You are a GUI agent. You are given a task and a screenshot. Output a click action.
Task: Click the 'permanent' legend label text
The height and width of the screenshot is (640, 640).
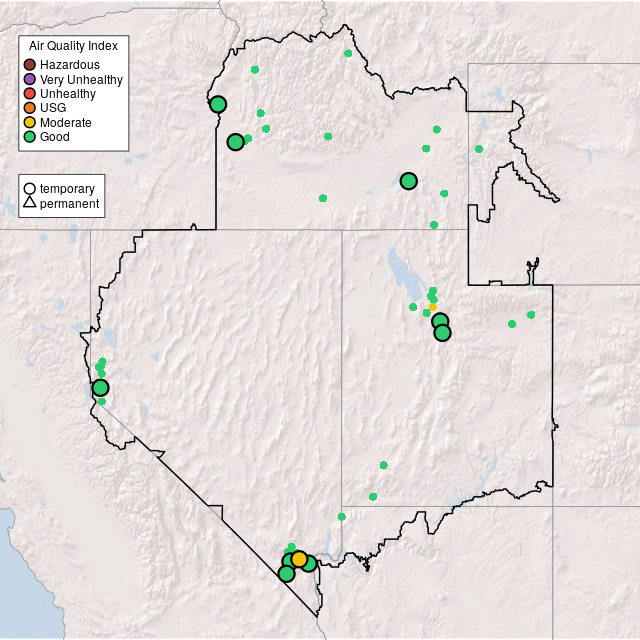pyautogui.click(x=69, y=204)
